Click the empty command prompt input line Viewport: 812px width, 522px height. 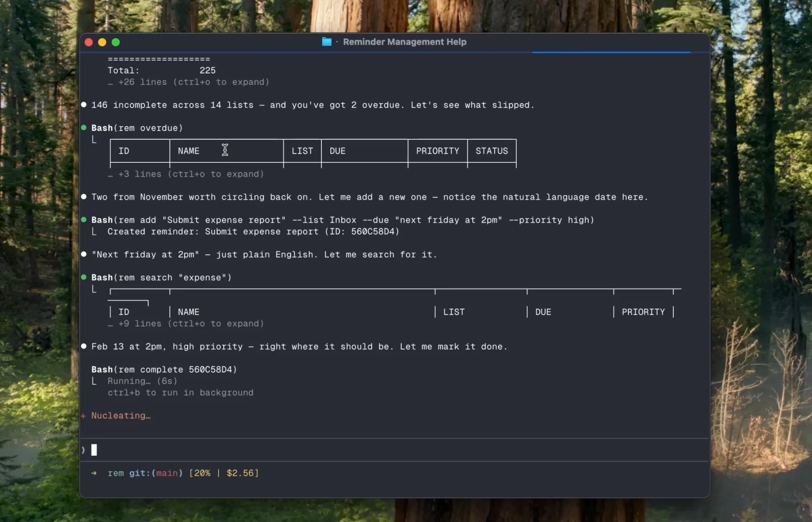coord(95,449)
